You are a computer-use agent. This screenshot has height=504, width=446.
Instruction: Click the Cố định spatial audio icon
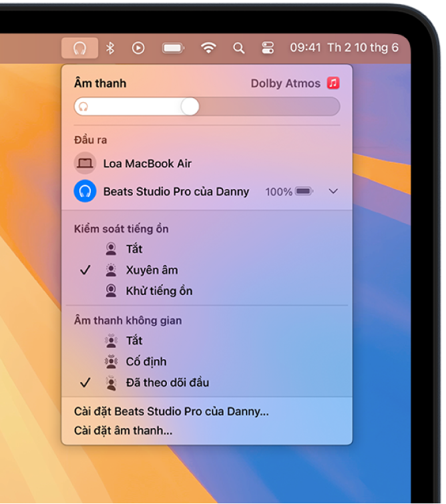pos(111,362)
